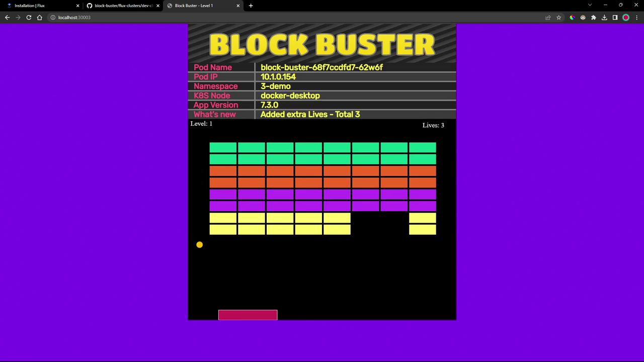Switch to the block-buster/flux-clusters GitHub tab
Image resolution: width=644 pixels, height=362 pixels.
123,6
